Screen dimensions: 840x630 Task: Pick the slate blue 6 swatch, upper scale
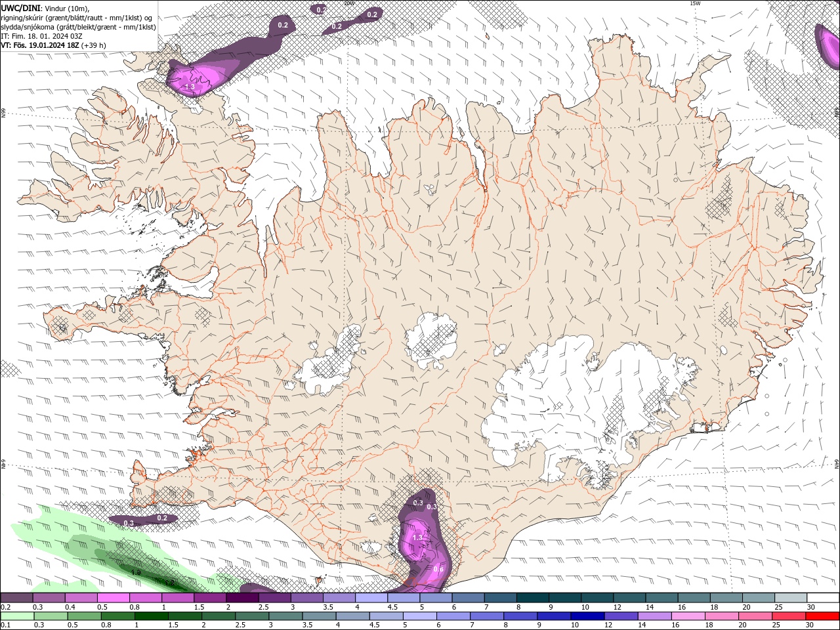(x=469, y=598)
